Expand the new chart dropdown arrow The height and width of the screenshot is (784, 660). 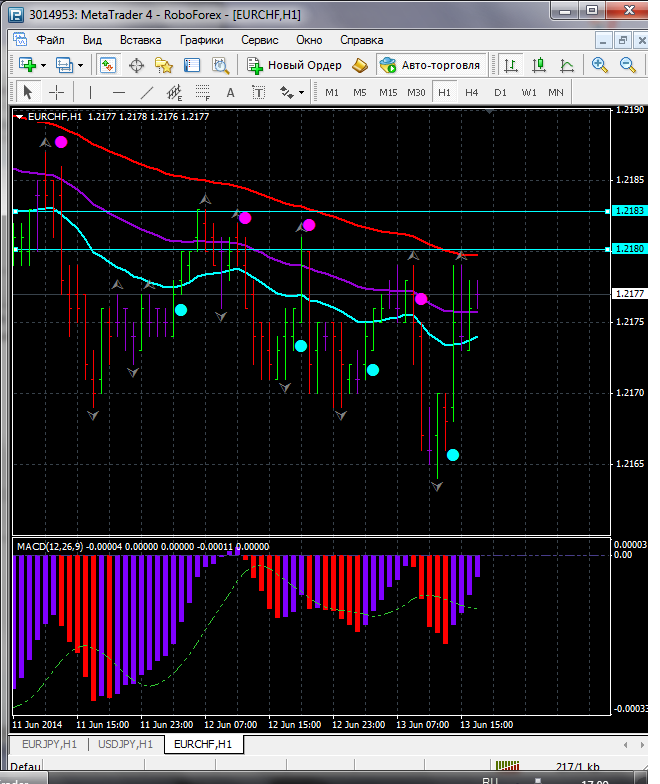coord(43,65)
